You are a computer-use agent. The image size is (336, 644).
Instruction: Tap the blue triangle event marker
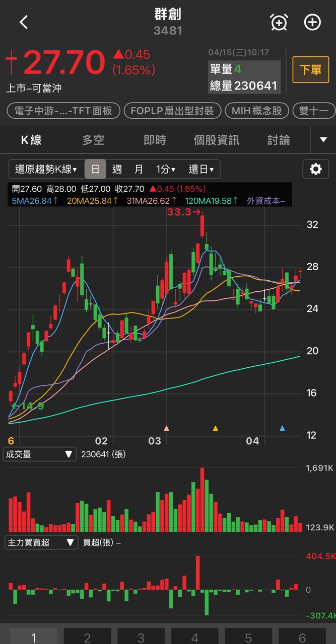coord(282,429)
